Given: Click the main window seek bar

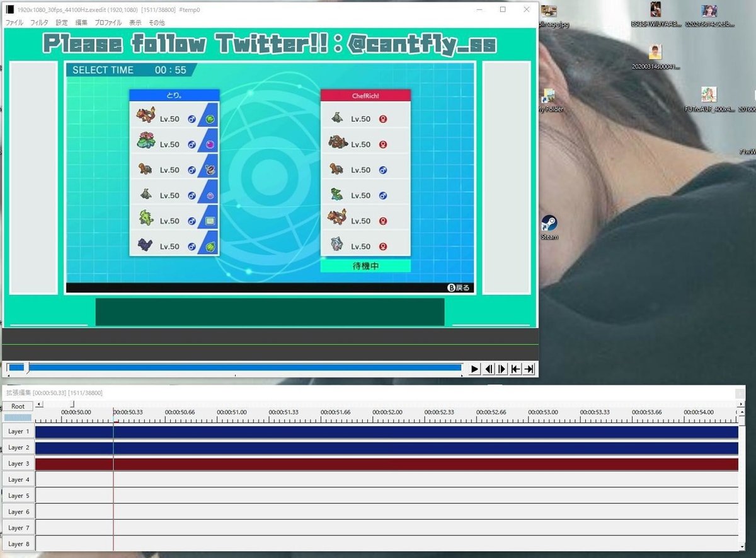Looking at the screenshot, I should tap(234, 368).
